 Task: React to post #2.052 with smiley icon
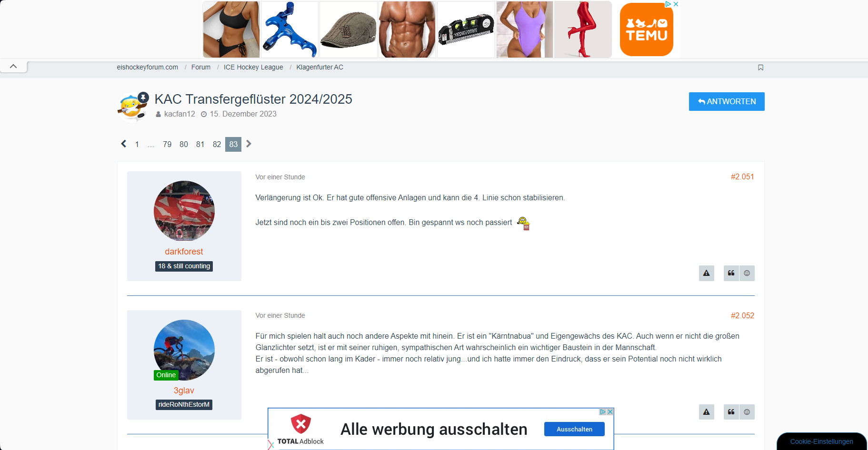pos(747,412)
